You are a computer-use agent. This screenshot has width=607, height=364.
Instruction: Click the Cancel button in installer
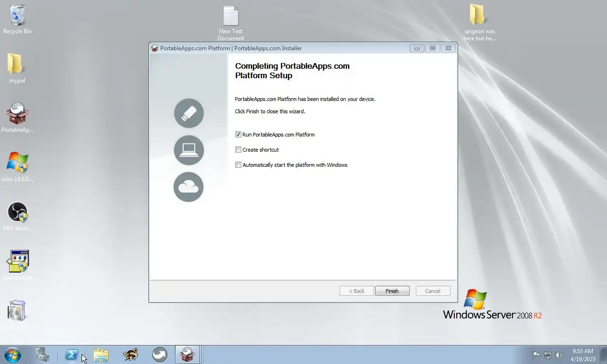[x=433, y=291]
